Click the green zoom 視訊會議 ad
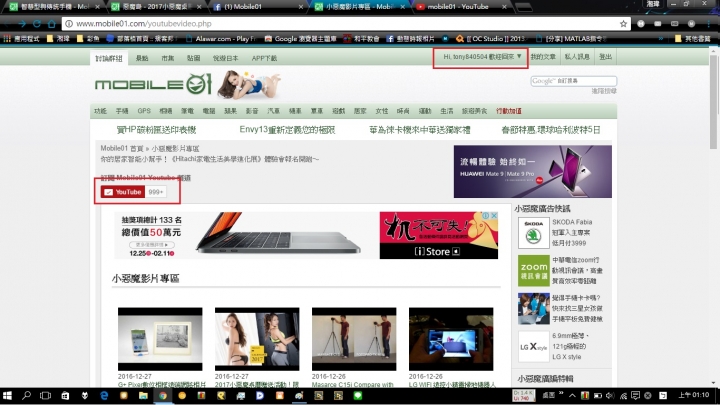The height and width of the screenshot is (405, 720). click(x=533, y=270)
